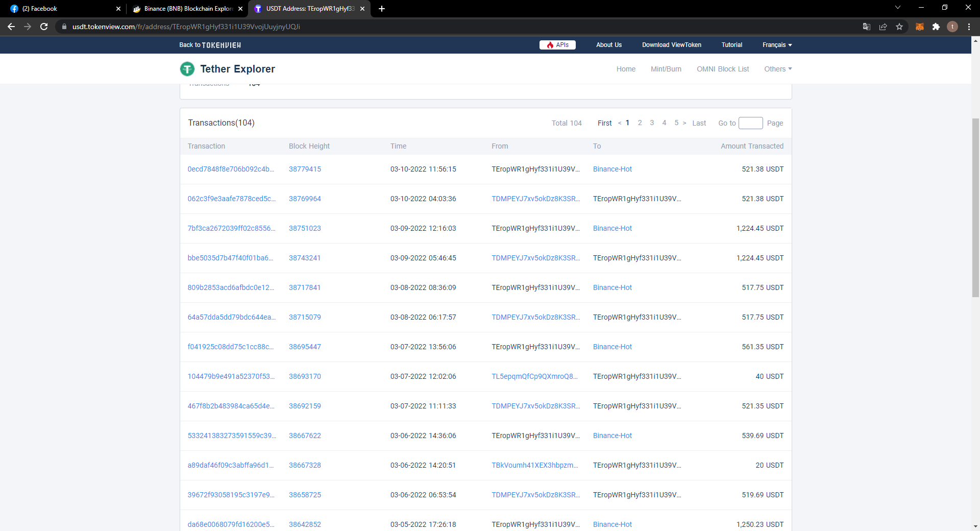Open sender TDMPEYJ7xv5okDz8K3SR on 04:03:36 row
Image resolution: width=980 pixels, height=531 pixels.
pos(536,199)
